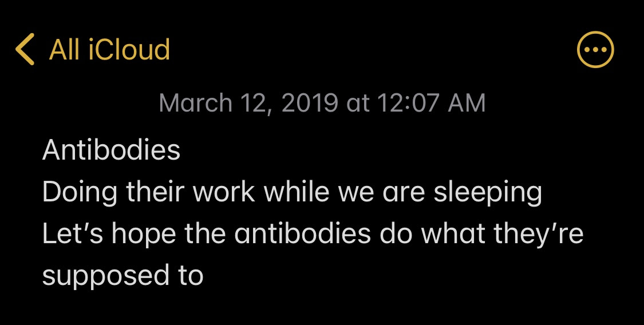
Task: Tap the 12:07 AM timestamp text
Action: (x=431, y=102)
